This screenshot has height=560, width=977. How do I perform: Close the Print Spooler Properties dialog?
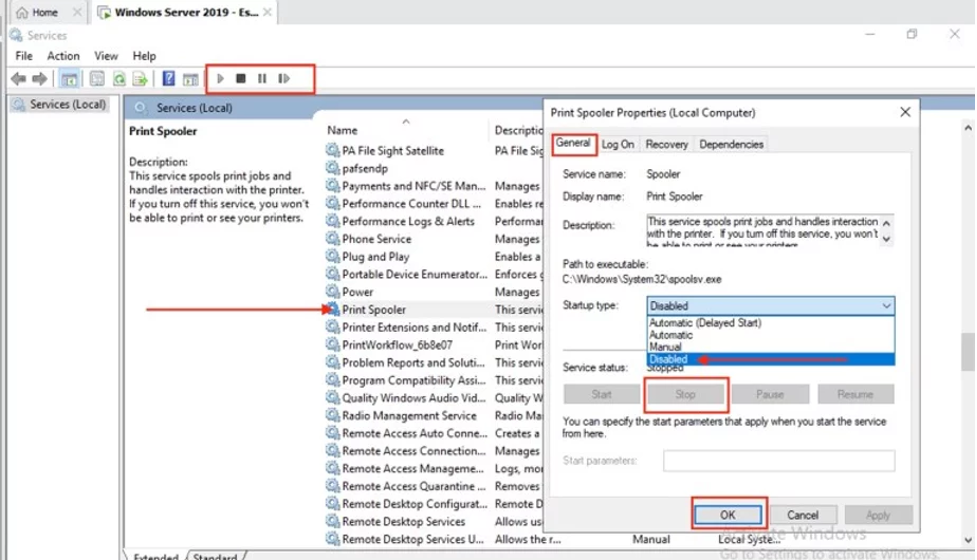tap(905, 112)
